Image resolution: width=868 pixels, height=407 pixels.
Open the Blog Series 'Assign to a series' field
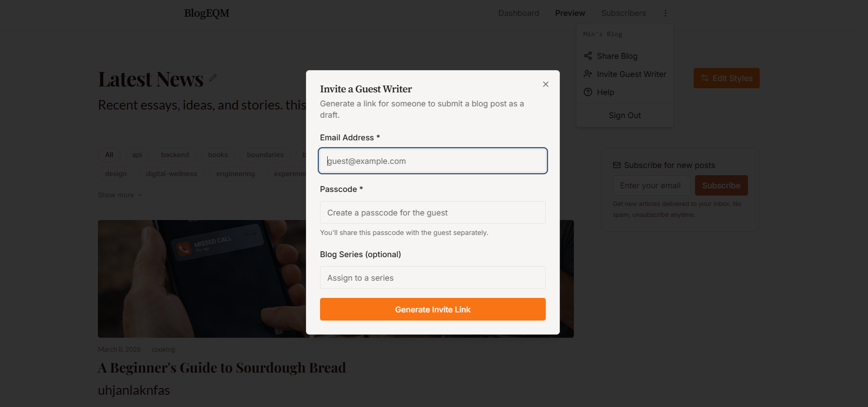pyautogui.click(x=433, y=278)
